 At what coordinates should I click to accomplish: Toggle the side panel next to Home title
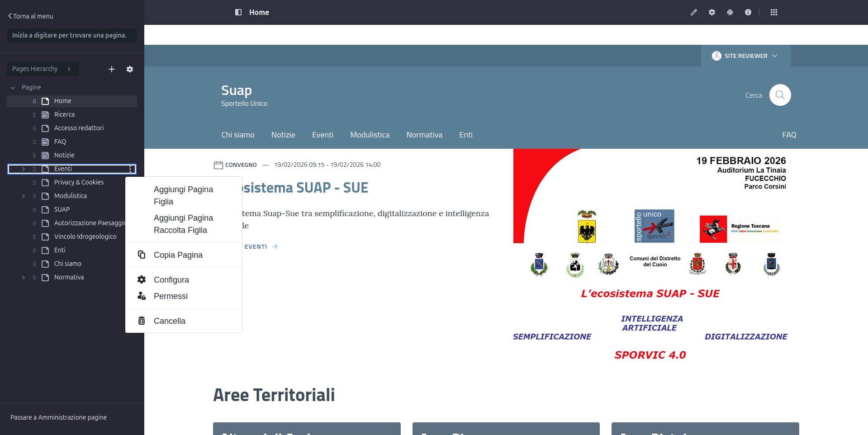(238, 12)
